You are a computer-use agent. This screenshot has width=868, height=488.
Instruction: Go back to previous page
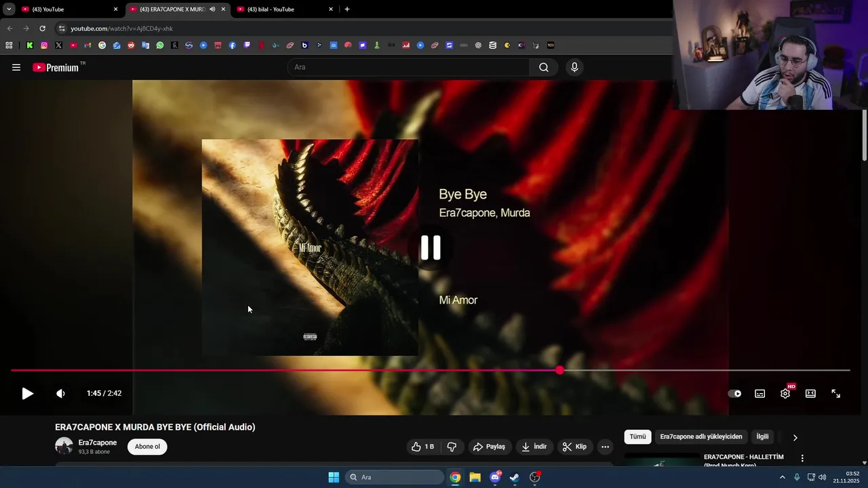coord(9,28)
